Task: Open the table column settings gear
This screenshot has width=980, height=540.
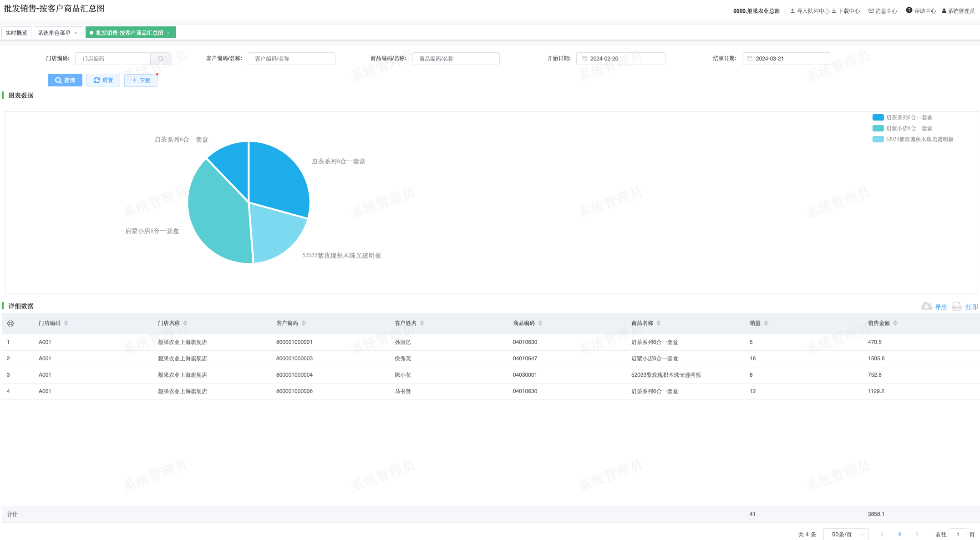Action: [10, 323]
